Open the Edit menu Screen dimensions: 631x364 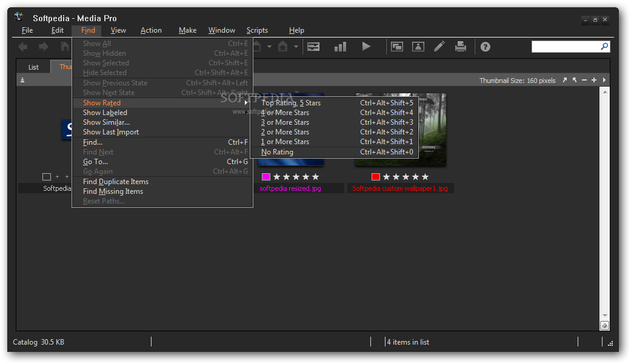tap(58, 30)
